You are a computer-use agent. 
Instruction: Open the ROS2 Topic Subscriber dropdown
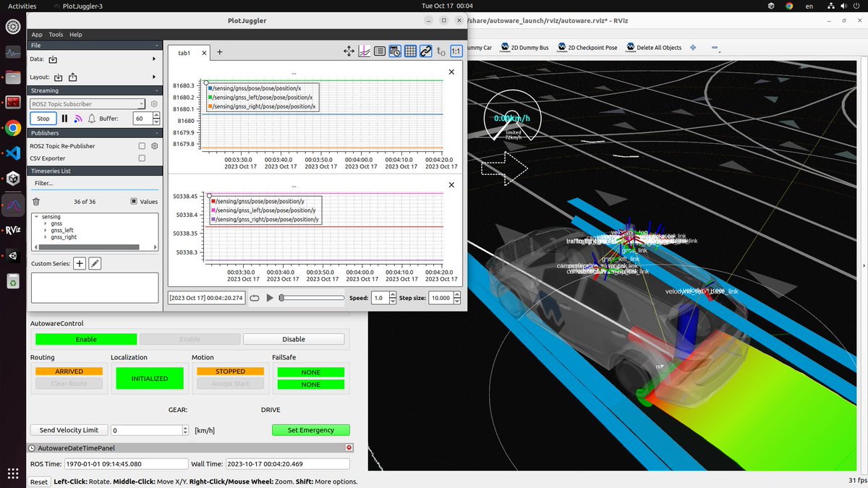(88, 104)
